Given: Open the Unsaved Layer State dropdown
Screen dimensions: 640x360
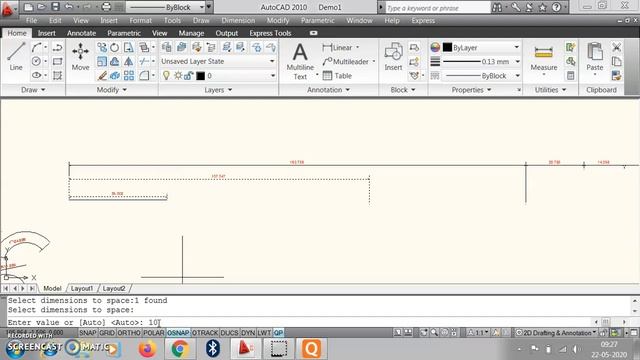Looking at the screenshot, I should click(218, 61).
